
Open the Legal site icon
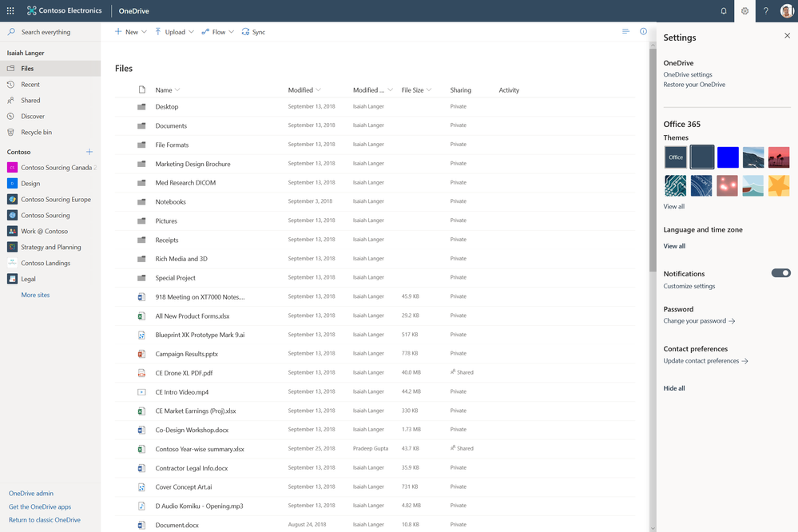pyautogui.click(x=12, y=279)
